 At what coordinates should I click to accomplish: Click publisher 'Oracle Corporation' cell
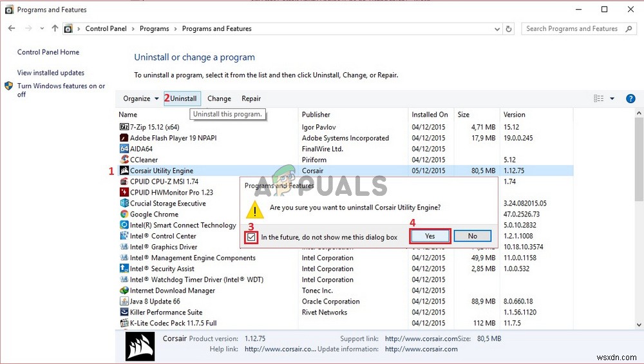click(330, 301)
